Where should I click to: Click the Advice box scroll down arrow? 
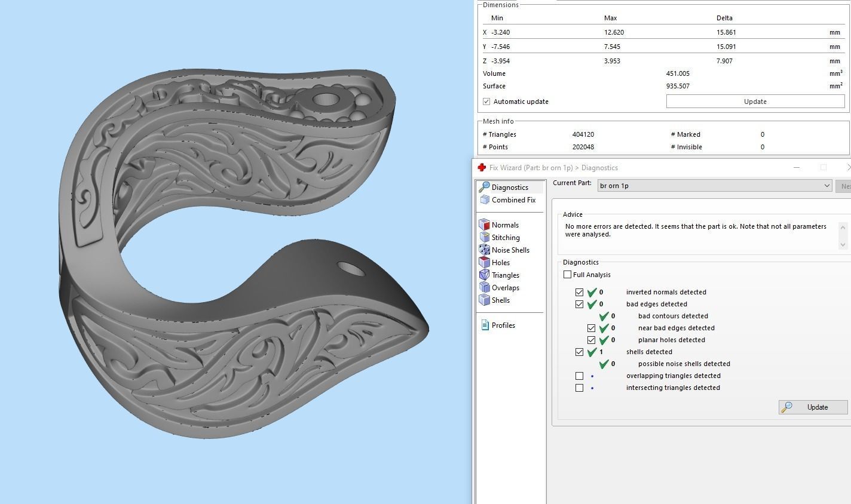click(843, 244)
